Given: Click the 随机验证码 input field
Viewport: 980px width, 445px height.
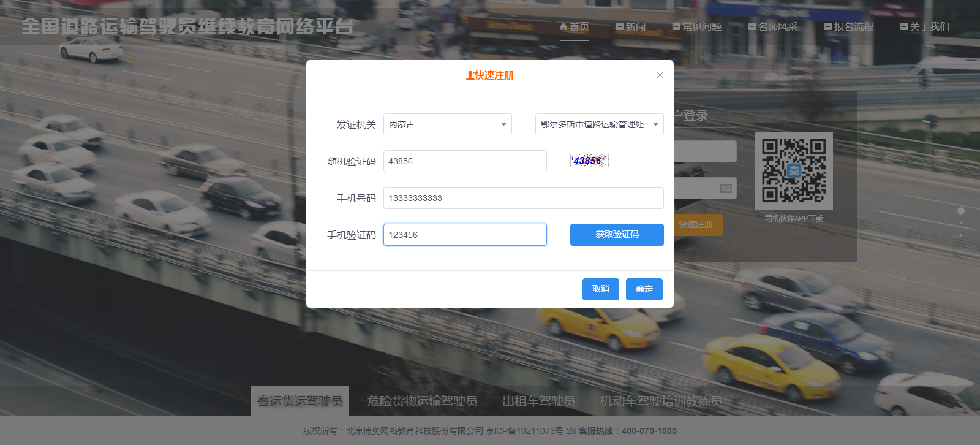Looking at the screenshot, I should click(x=465, y=161).
